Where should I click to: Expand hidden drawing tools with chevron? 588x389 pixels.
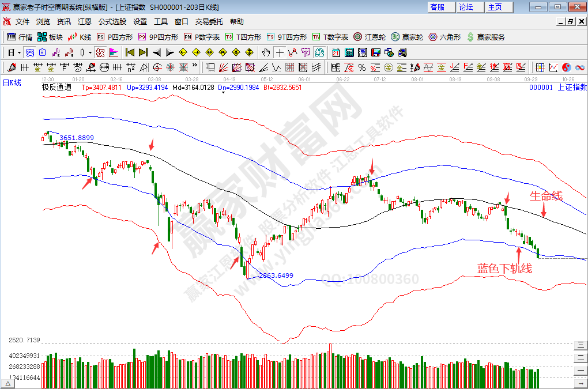(195, 67)
